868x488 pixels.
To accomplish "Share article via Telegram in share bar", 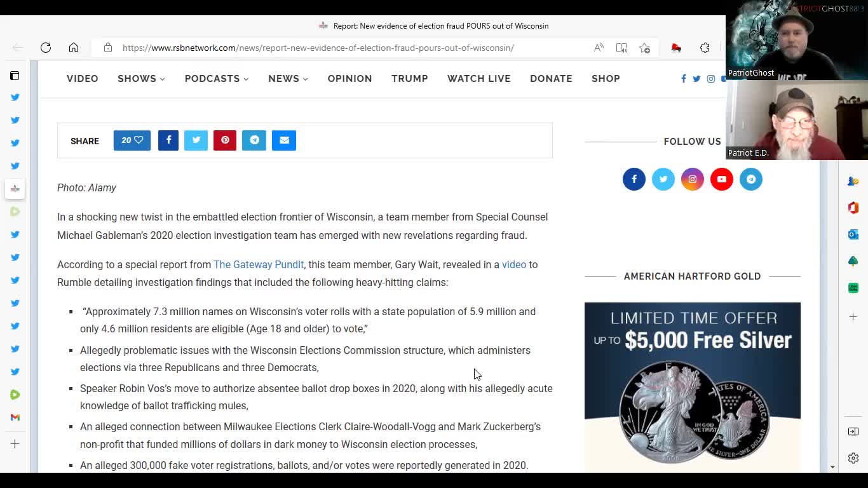I will coord(254,140).
